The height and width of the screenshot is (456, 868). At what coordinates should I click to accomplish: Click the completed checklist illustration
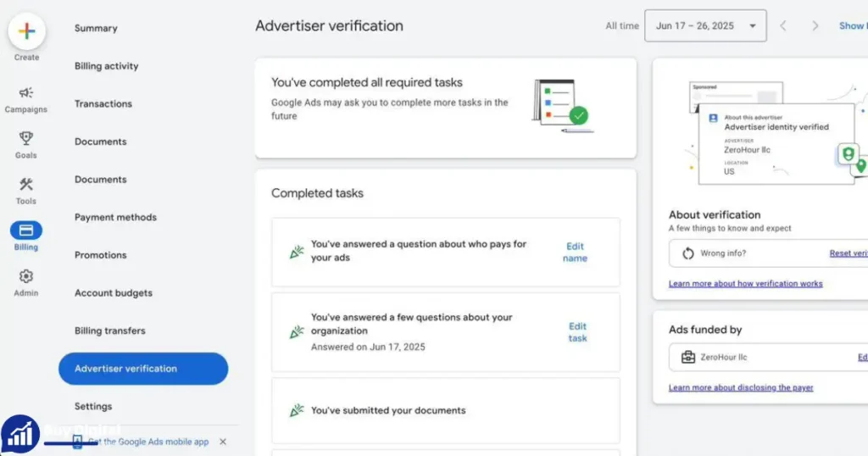(x=563, y=106)
